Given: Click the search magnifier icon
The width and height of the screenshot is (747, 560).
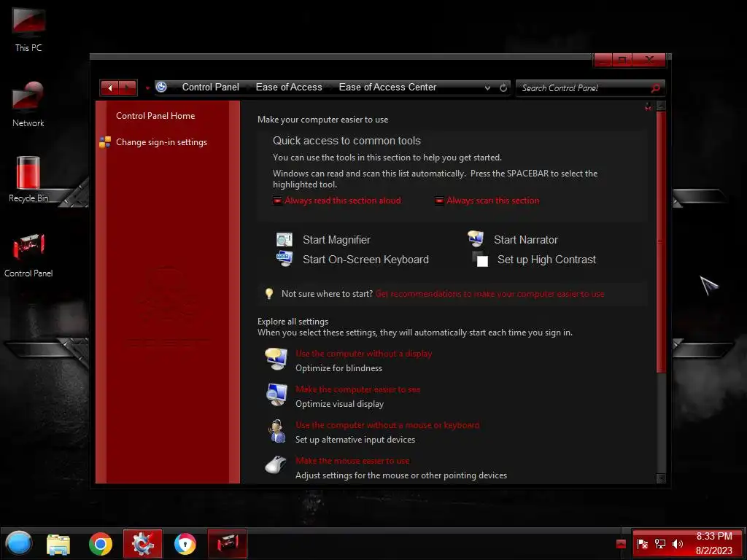Looking at the screenshot, I should (656, 88).
